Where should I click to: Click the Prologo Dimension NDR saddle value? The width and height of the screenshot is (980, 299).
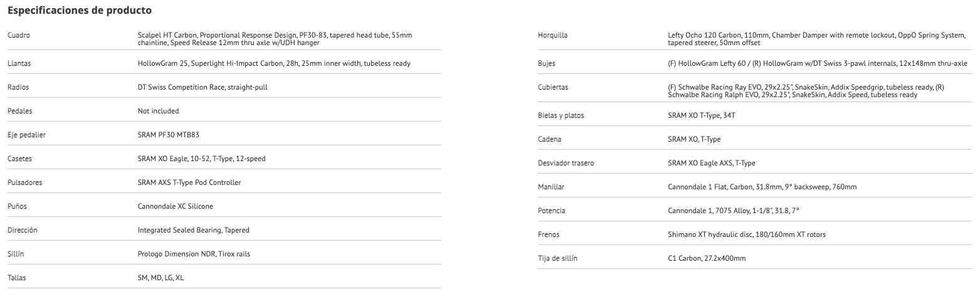(x=194, y=254)
